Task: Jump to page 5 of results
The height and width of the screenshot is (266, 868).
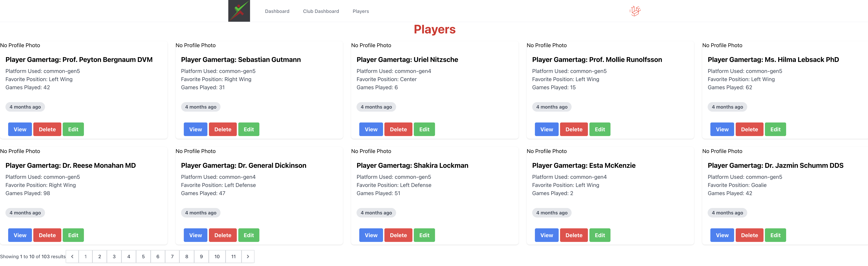Action: tap(143, 256)
